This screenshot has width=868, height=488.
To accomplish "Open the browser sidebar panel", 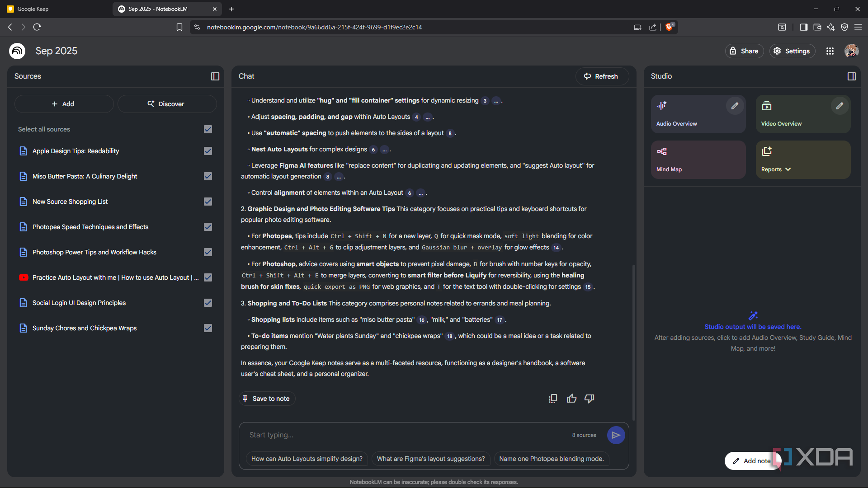I will coord(803,27).
